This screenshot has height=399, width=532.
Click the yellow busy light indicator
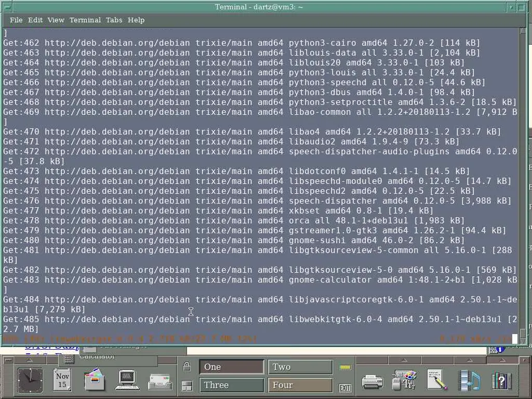pos(345,367)
